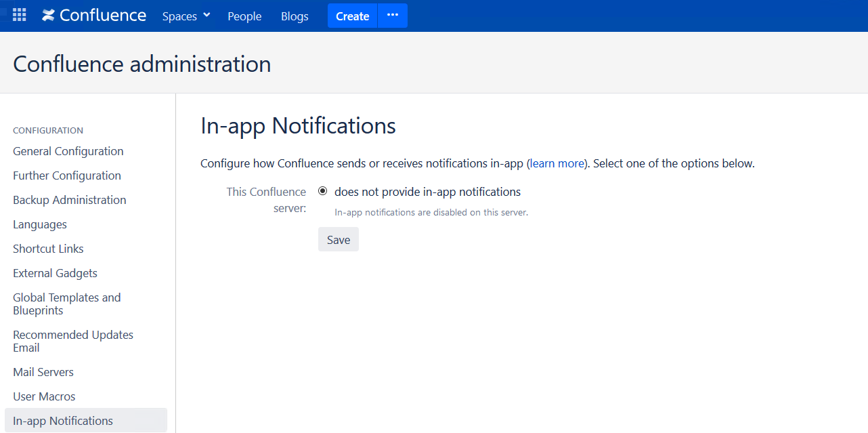Select "does not provide in-app notifications" radio

pyautogui.click(x=323, y=191)
